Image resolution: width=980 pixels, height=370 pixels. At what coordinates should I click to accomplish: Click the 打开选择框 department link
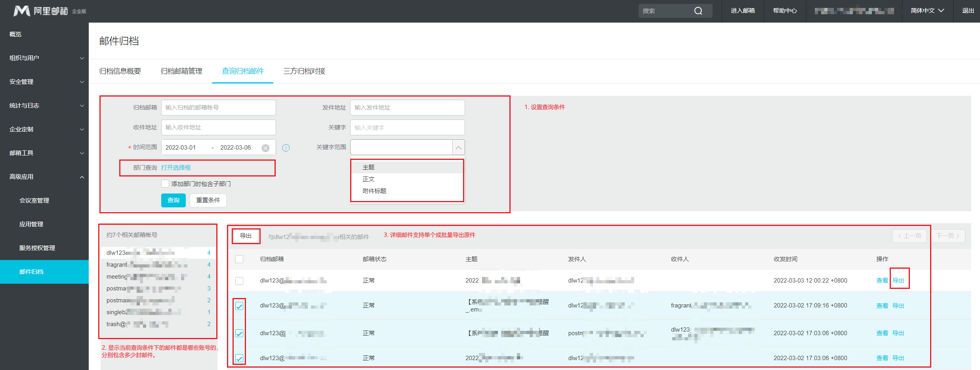pyautogui.click(x=176, y=168)
